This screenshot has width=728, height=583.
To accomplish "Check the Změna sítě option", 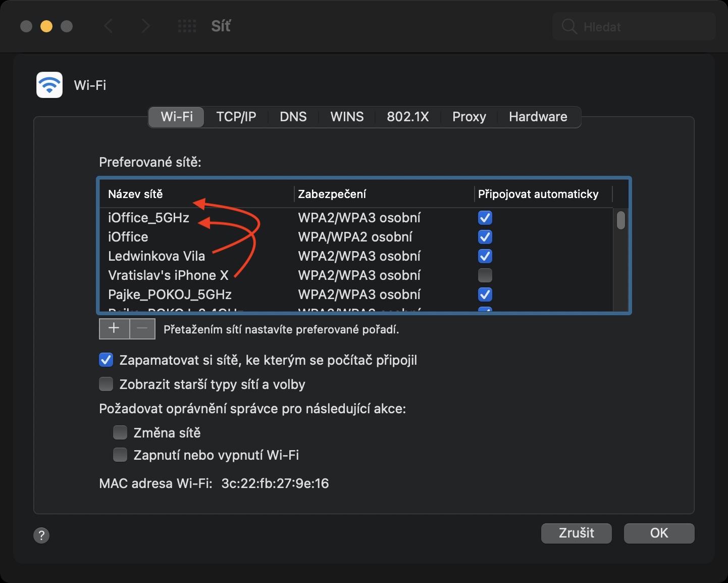I will (120, 433).
